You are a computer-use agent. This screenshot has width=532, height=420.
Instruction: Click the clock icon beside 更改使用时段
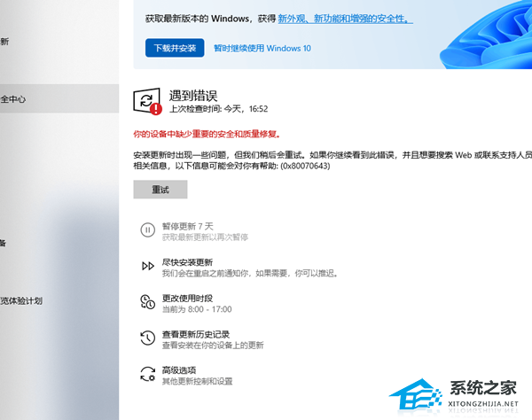147,302
